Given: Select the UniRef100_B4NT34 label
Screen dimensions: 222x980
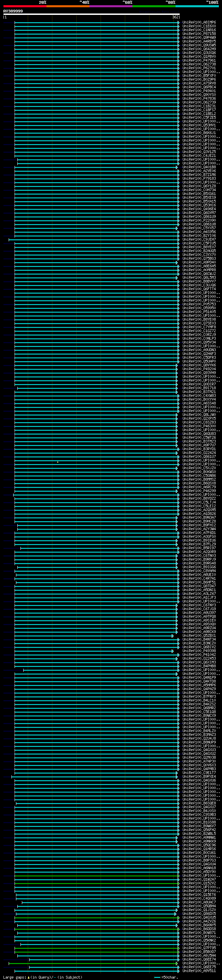Looking at the screenshot, I should pos(199,639).
